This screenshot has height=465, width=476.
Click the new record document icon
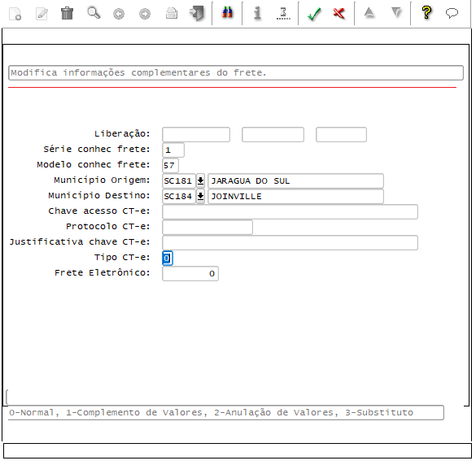pyautogui.click(x=15, y=14)
